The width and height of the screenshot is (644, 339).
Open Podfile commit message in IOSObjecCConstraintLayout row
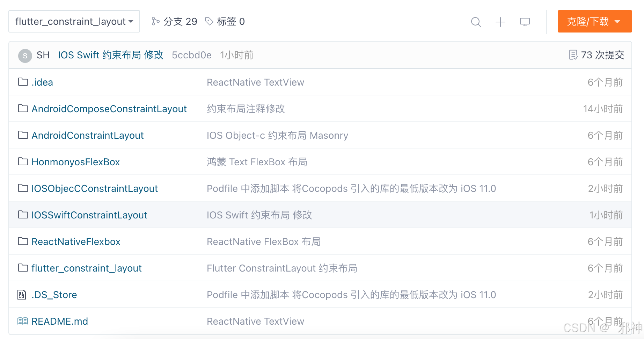(351, 188)
